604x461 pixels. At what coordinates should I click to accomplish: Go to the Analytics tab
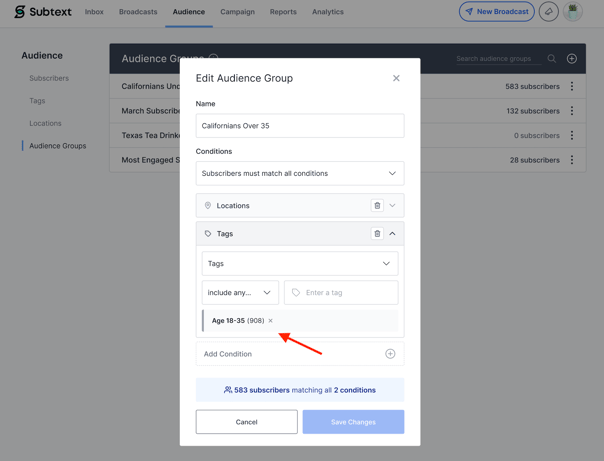pyautogui.click(x=327, y=12)
